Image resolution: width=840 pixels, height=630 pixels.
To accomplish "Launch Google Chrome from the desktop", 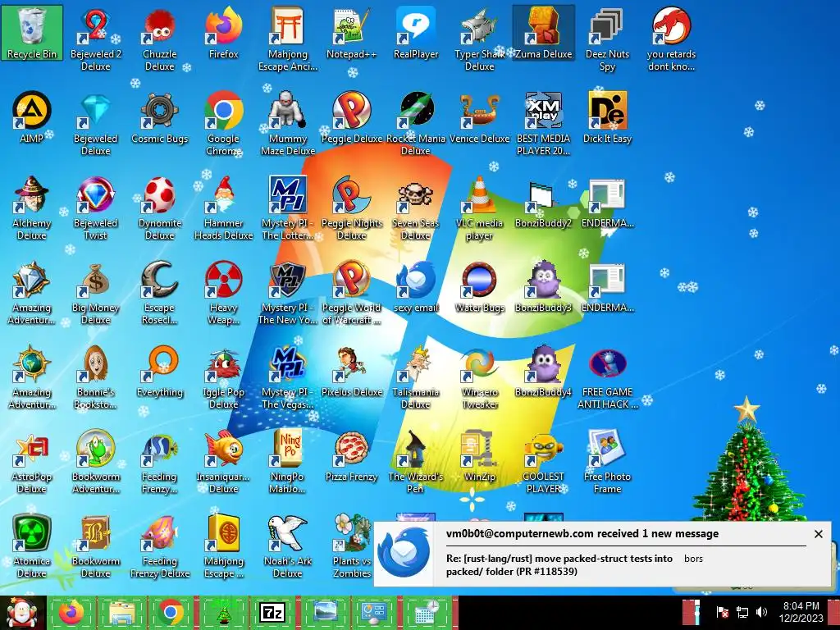I will pyautogui.click(x=223, y=124).
